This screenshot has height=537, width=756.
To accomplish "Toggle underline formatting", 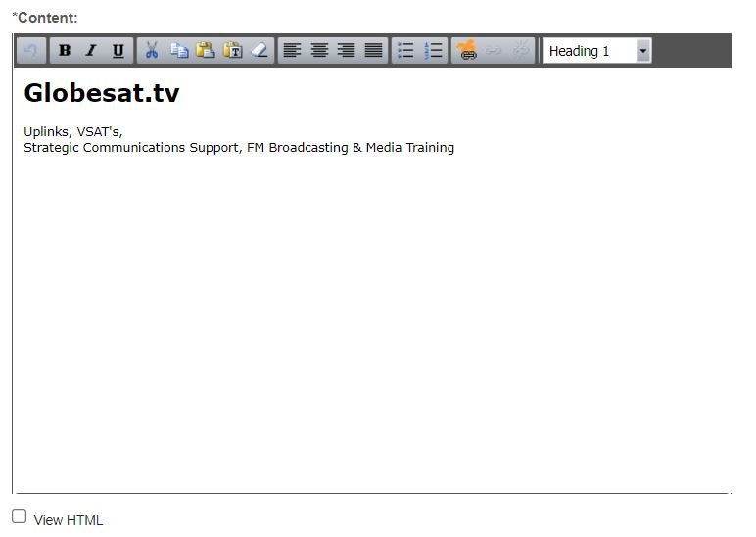I will (118, 51).
